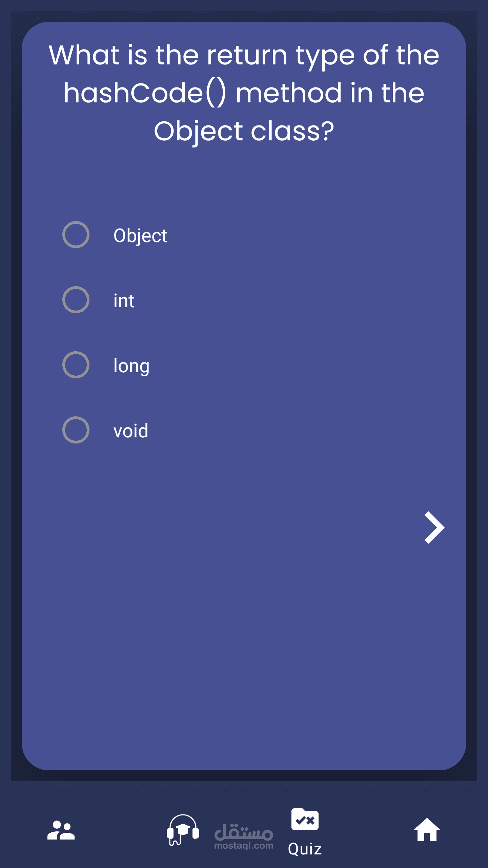Screen dimensions: 488x868
Task: Click the int answer text
Action: coord(124,301)
